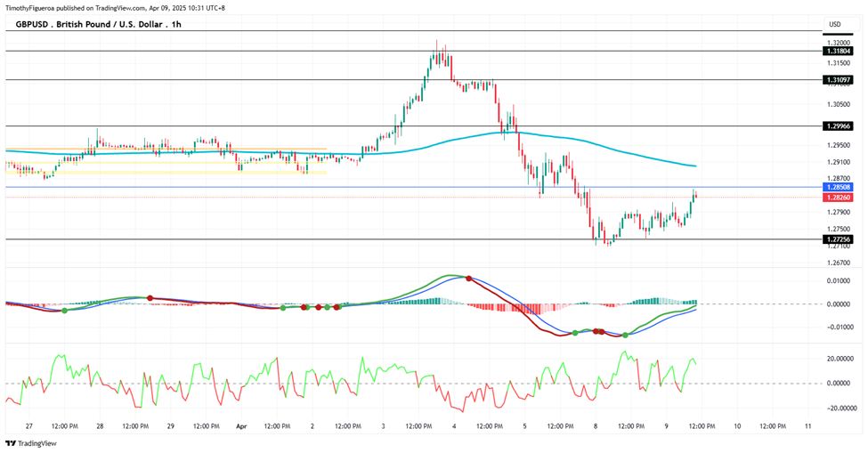Select the black 1.31804 price label
Viewport: 868px width, 453px height.
tap(838, 51)
